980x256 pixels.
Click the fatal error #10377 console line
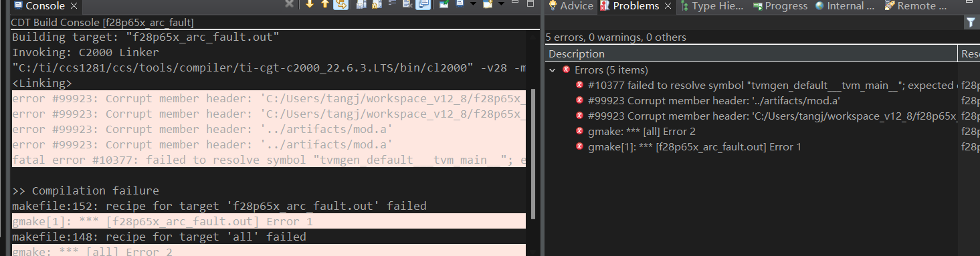click(x=268, y=160)
